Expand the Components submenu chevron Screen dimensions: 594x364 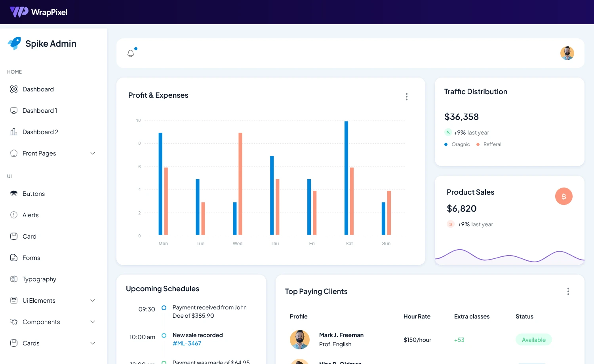[x=93, y=322]
